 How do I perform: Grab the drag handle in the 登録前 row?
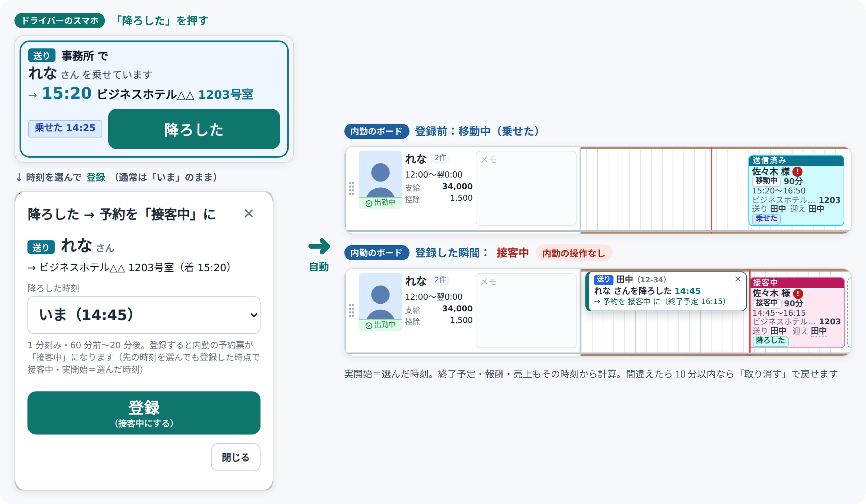pyautogui.click(x=351, y=188)
